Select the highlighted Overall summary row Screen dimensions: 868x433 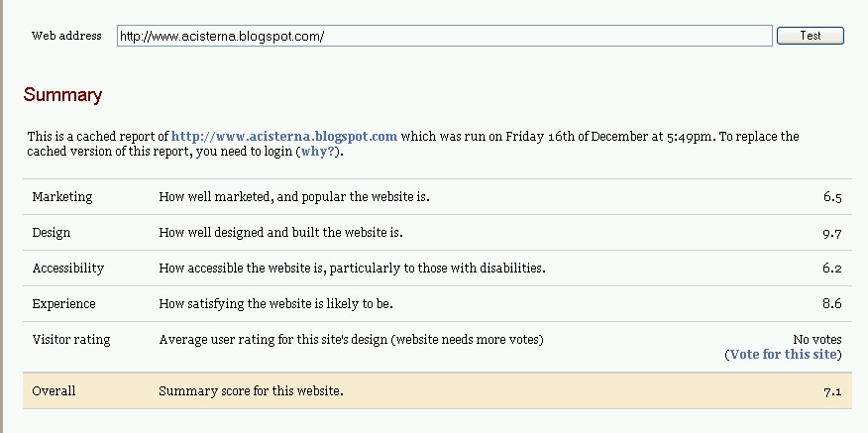[x=437, y=391]
